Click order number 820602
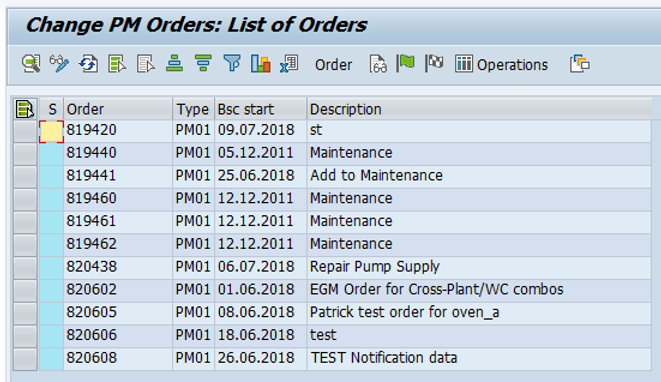 [x=91, y=289]
